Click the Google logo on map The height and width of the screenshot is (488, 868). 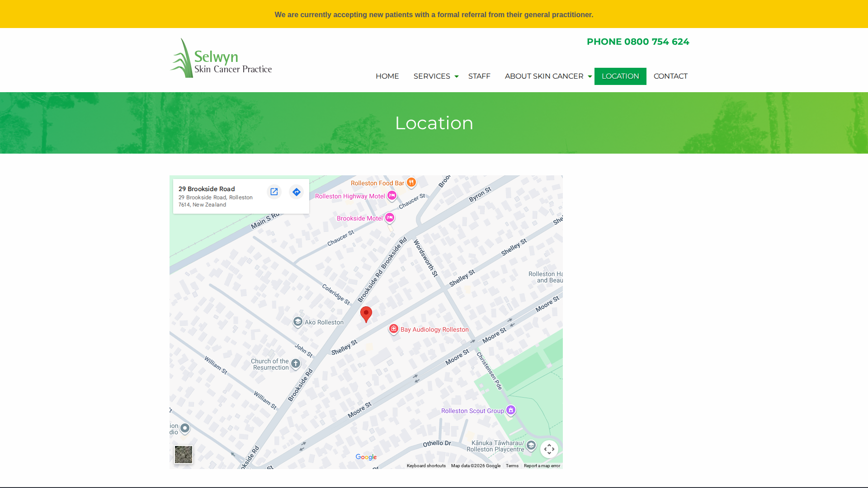point(366,457)
